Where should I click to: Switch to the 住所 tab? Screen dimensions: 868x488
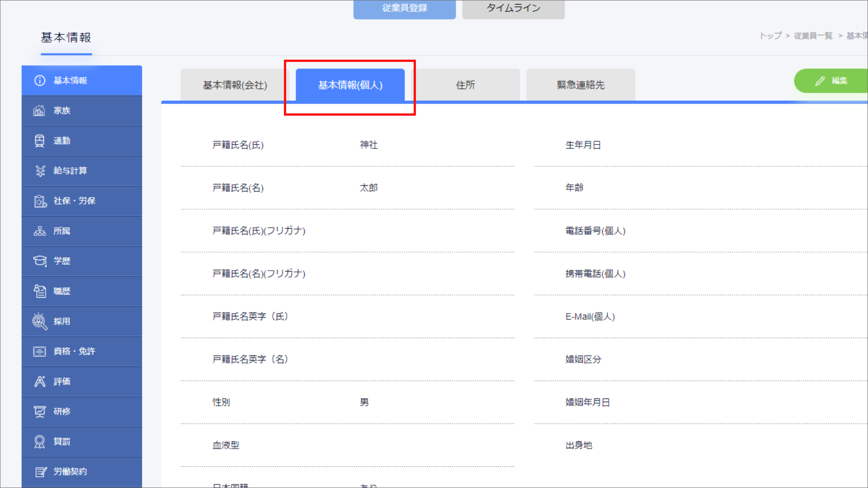465,85
